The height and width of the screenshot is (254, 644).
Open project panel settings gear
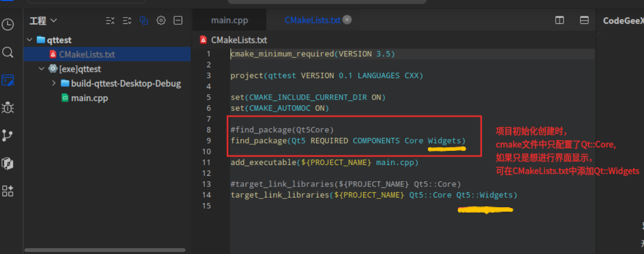161,20
